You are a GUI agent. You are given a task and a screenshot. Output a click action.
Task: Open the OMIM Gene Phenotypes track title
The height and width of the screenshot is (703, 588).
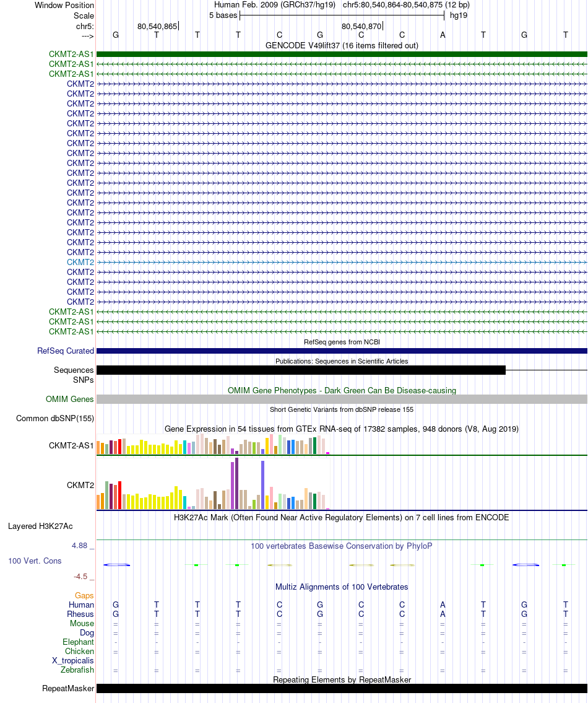pos(342,390)
